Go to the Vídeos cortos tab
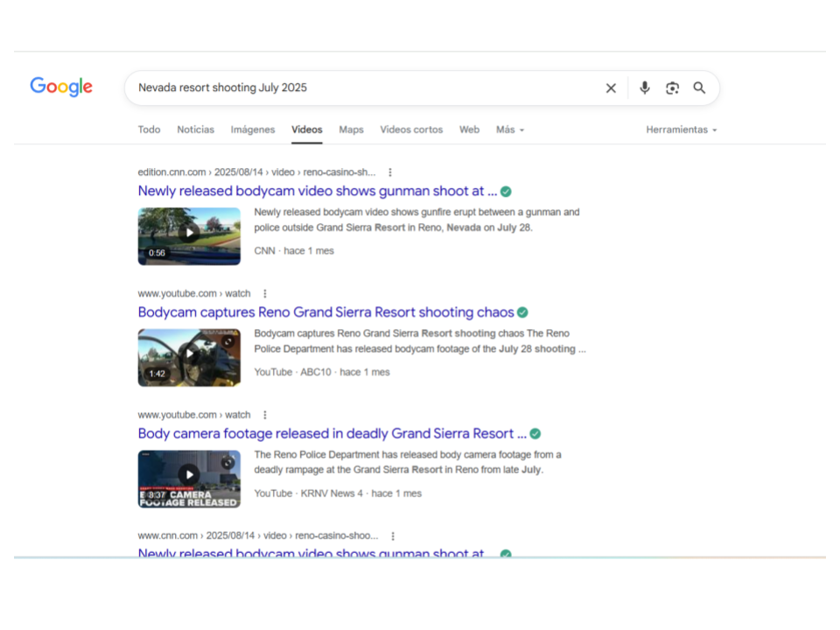This screenshot has height=630, width=840. pyautogui.click(x=411, y=129)
